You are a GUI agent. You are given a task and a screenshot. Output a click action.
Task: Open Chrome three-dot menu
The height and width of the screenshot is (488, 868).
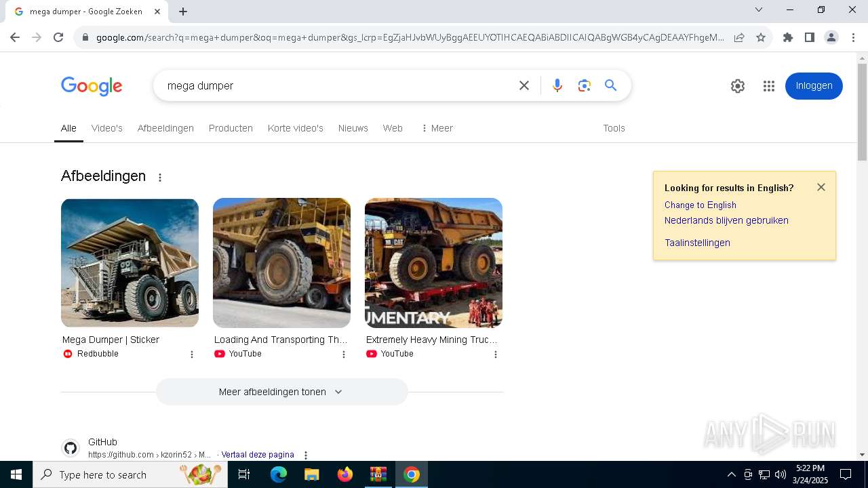pyautogui.click(x=853, y=37)
